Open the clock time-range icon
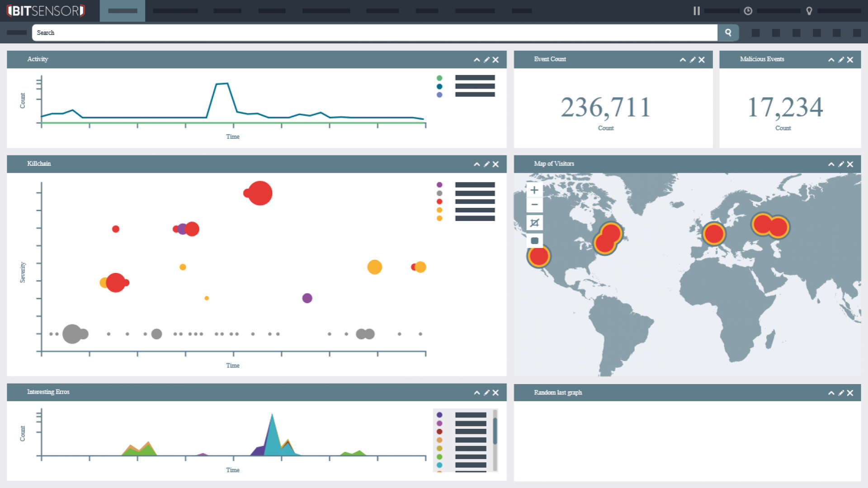 [x=748, y=11]
